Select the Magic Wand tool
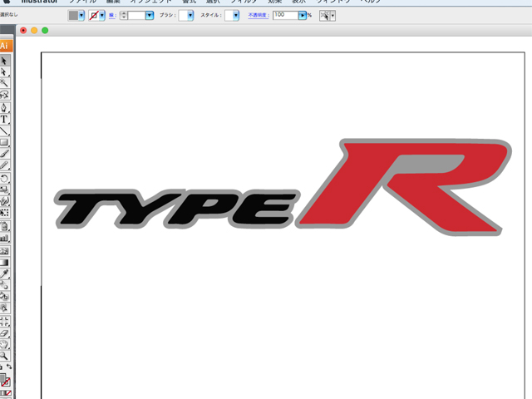The width and height of the screenshot is (532, 399). tap(4, 83)
